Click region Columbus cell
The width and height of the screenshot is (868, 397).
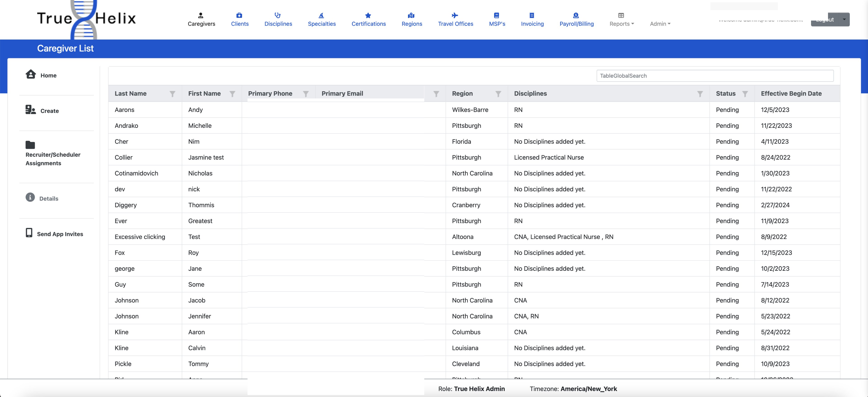pyautogui.click(x=466, y=332)
